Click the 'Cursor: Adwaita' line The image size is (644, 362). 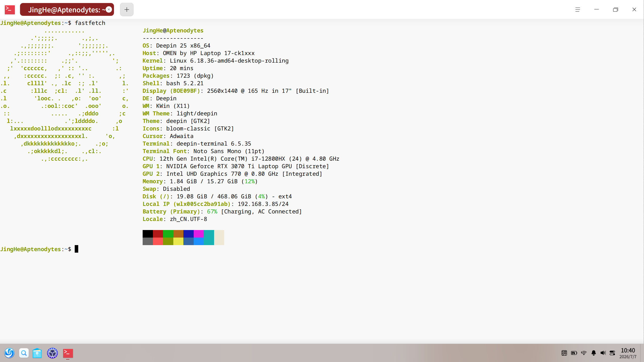(x=168, y=136)
